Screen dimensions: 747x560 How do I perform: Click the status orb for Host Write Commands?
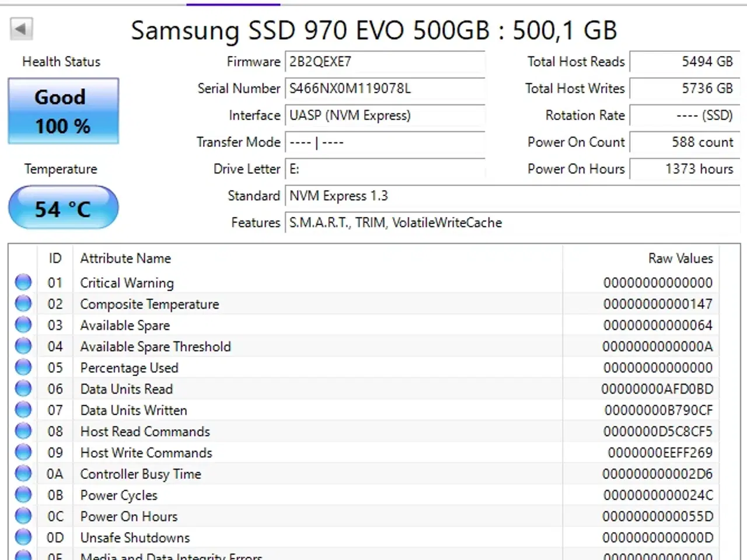(x=23, y=452)
